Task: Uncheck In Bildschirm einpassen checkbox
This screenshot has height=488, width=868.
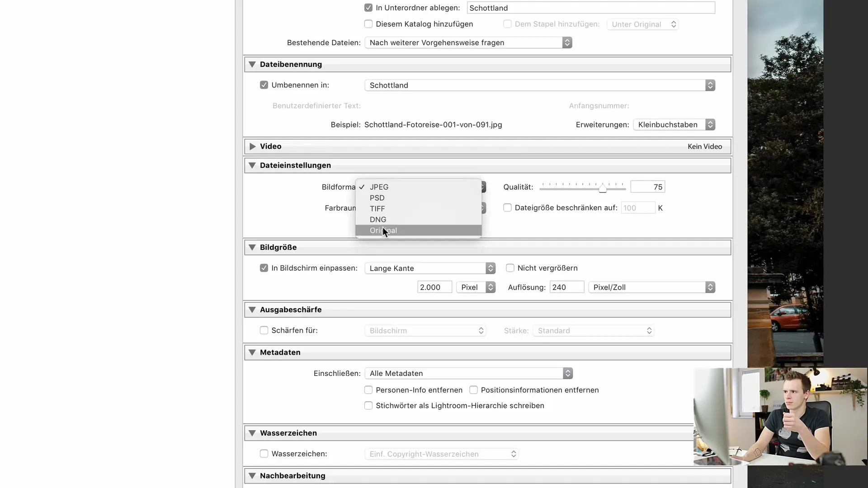Action: 264,268
